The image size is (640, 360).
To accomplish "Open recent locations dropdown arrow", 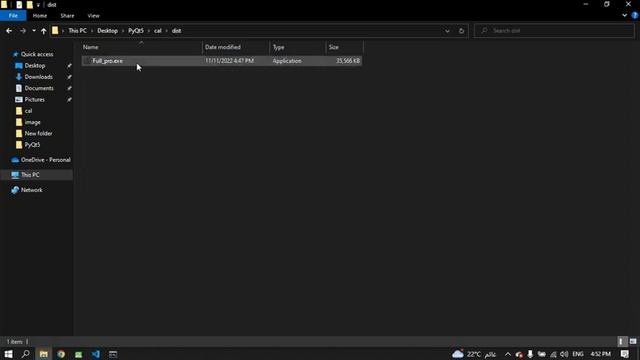I will click(33, 31).
